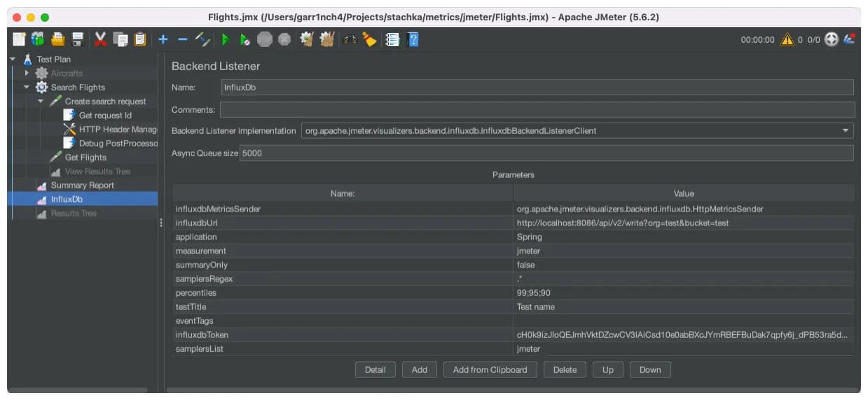The image size is (868, 400).
Task: Toggle the expand/collapse tree toolbar icon
Action: coord(202,40)
